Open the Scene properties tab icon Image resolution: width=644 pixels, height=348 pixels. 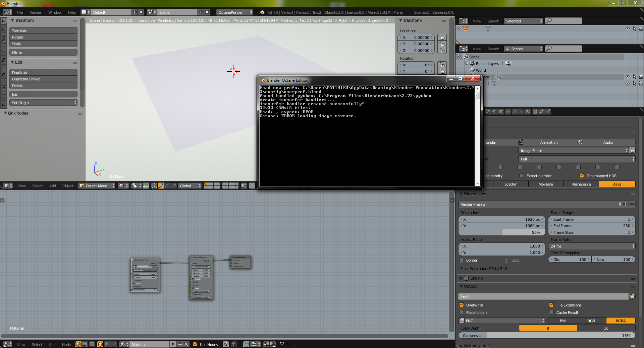pyautogui.click(x=488, y=112)
